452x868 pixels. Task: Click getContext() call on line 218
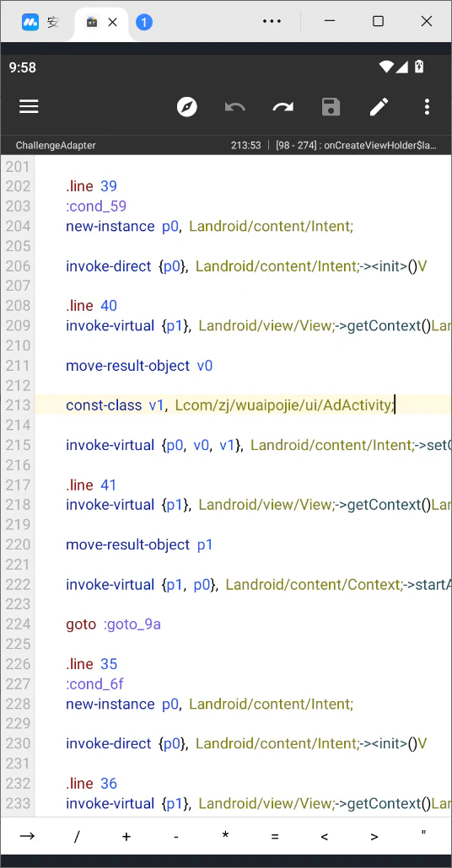click(389, 505)
